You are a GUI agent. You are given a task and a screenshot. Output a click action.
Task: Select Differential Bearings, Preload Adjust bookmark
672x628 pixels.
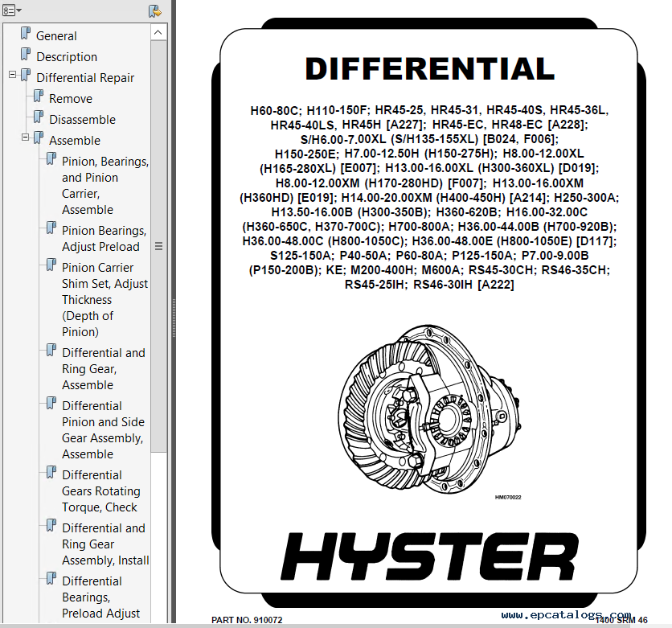101,597
